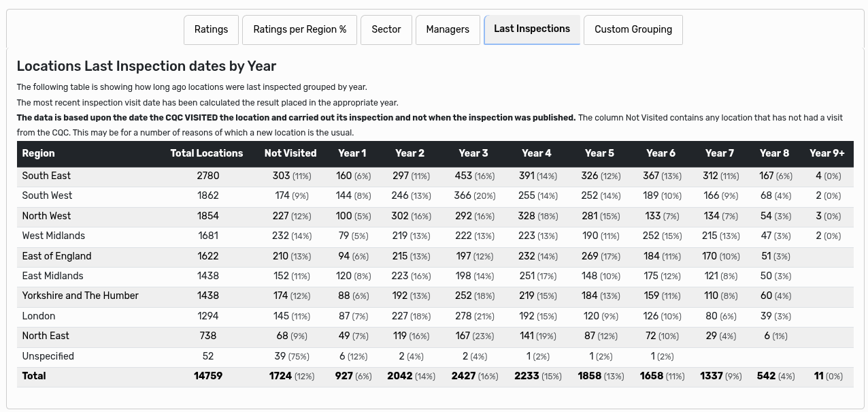The height and width of the screenshot is (412, 868).
Task: Click Yorkshire and The Humber row label
Action: coord(80,296)
